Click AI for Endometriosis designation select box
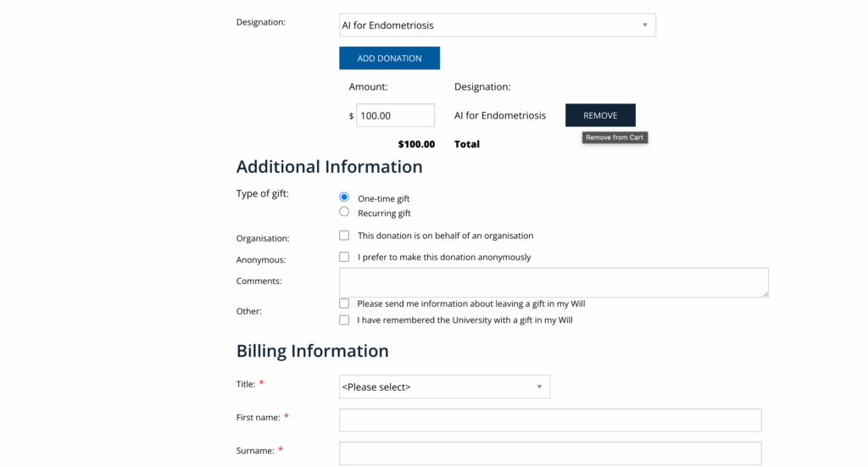The image size is (868, 467). (498, 25)
